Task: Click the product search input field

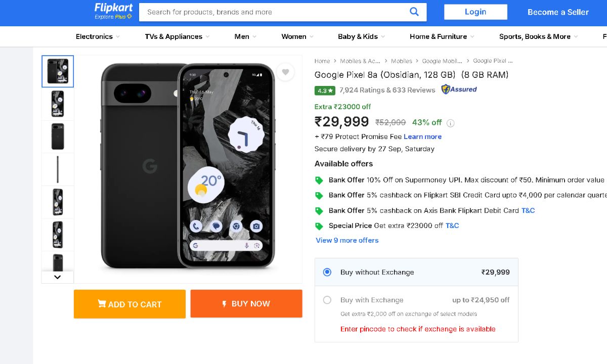Action: point(273,12)
